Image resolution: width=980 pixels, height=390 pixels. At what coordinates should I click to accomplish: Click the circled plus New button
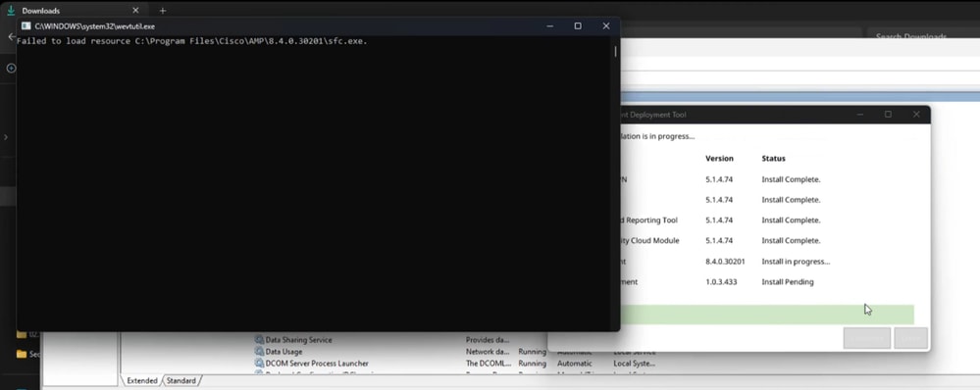click(x=11, y=68)
